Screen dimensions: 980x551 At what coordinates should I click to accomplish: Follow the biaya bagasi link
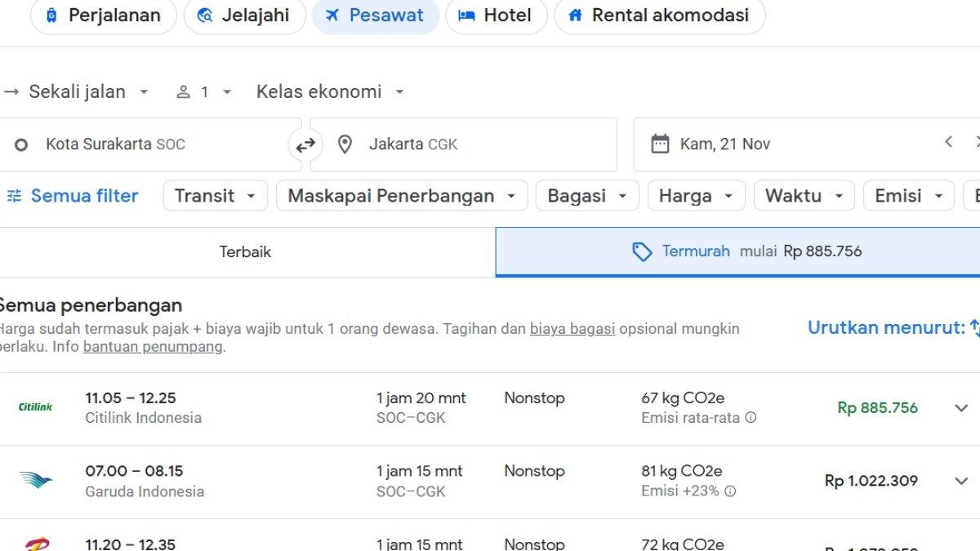[x=572, y=329]
